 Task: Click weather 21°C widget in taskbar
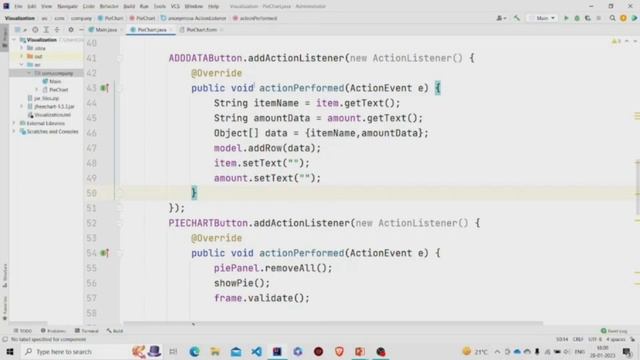pos(475,351)
